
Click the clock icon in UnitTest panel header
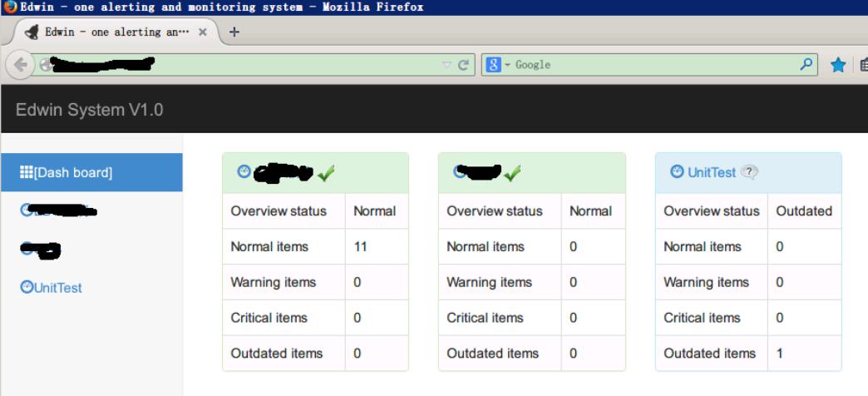coord(677,172)
